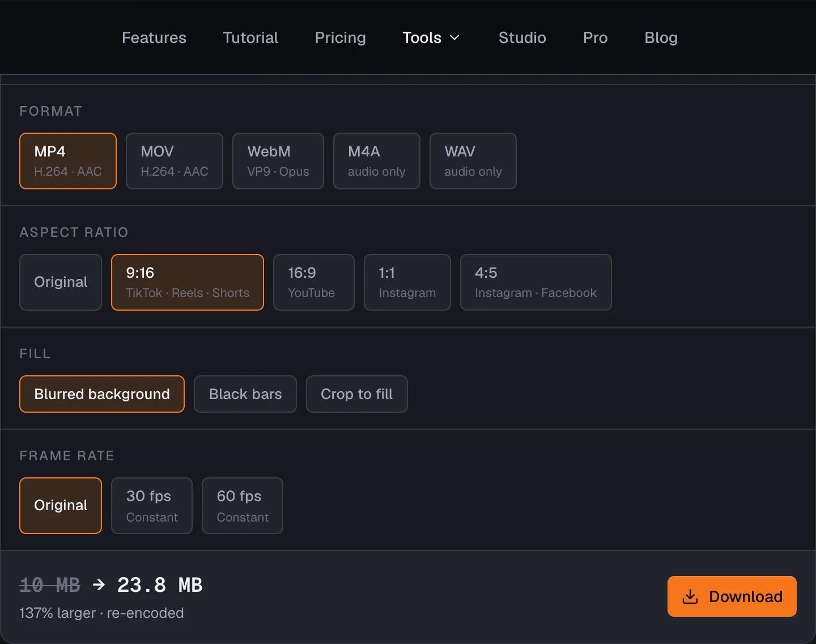Switch fill to Black bars
Screen dimensions: 816x644
point(245,394)
